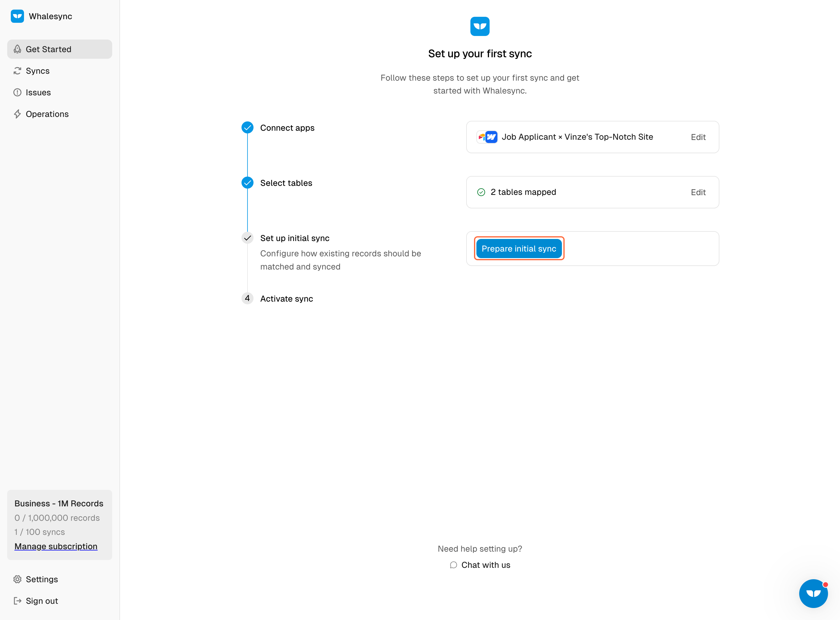Navigate to Operations

tap(47, 114)
